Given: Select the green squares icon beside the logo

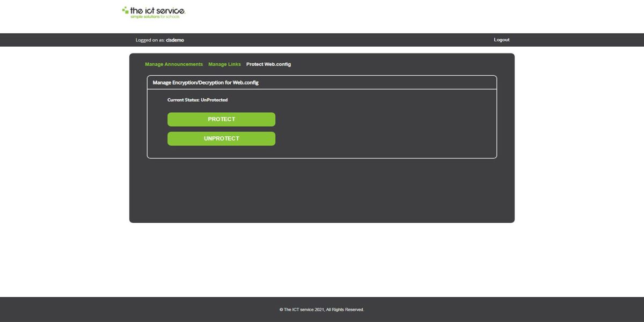Looking at the screenshot, I should click(x=125, y=10).
